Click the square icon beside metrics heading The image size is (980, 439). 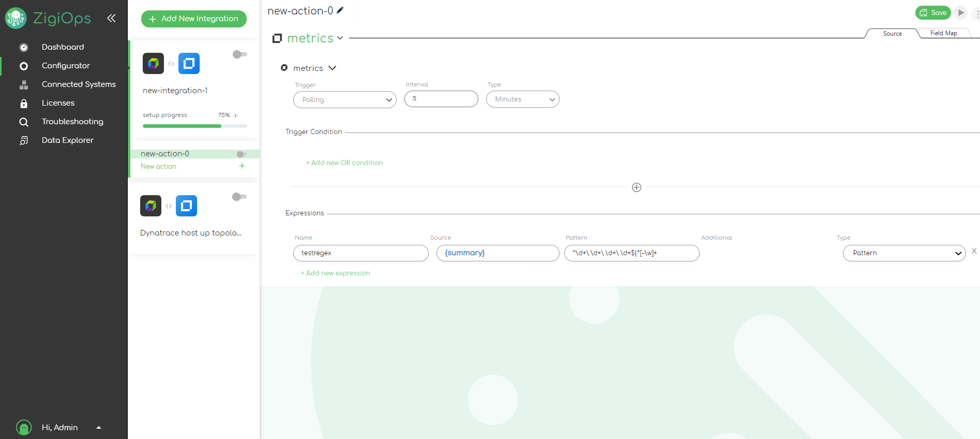277,38
